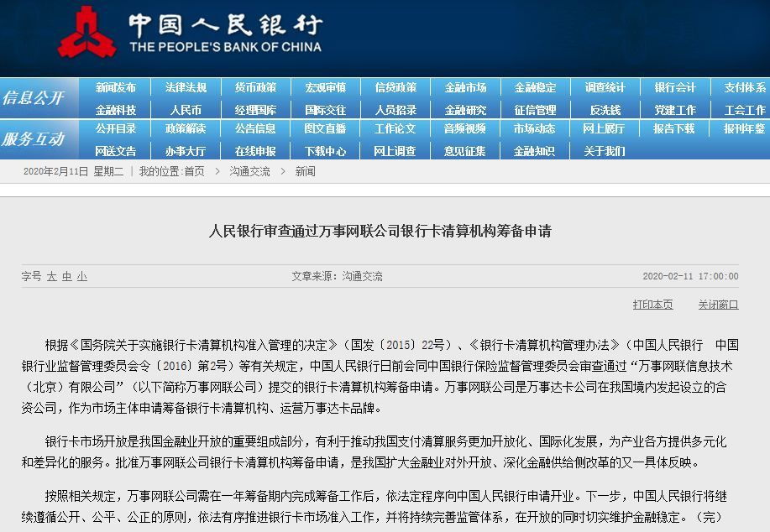Open 报告下载 section
This screenshot has width=770, height=532.
(x=673, y=129)
